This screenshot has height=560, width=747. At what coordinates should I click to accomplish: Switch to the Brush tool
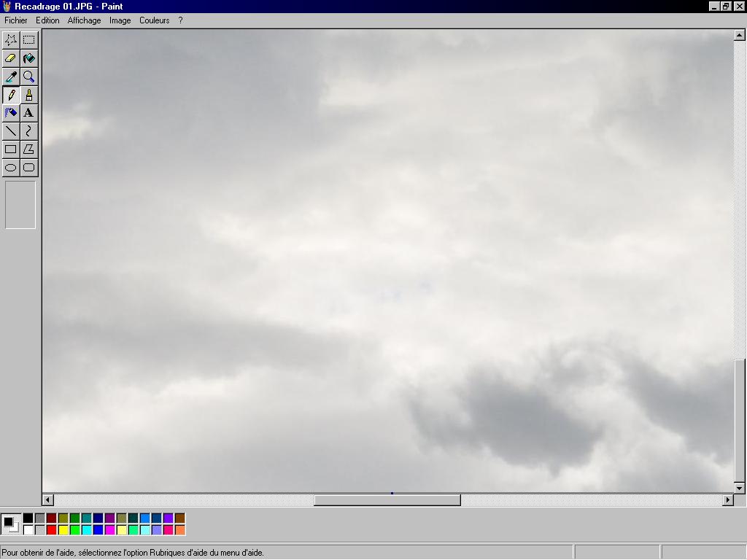click(28, 95)
